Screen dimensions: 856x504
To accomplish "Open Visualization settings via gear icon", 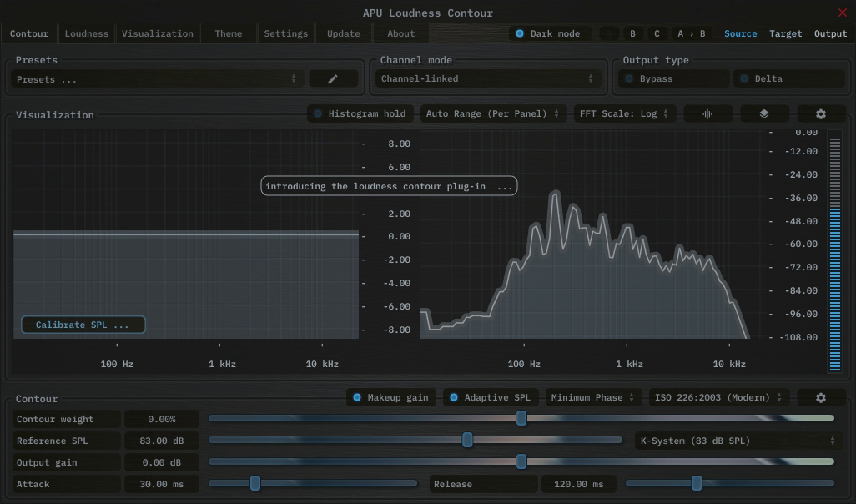I will pyautogui.click(x=821, y=113).
